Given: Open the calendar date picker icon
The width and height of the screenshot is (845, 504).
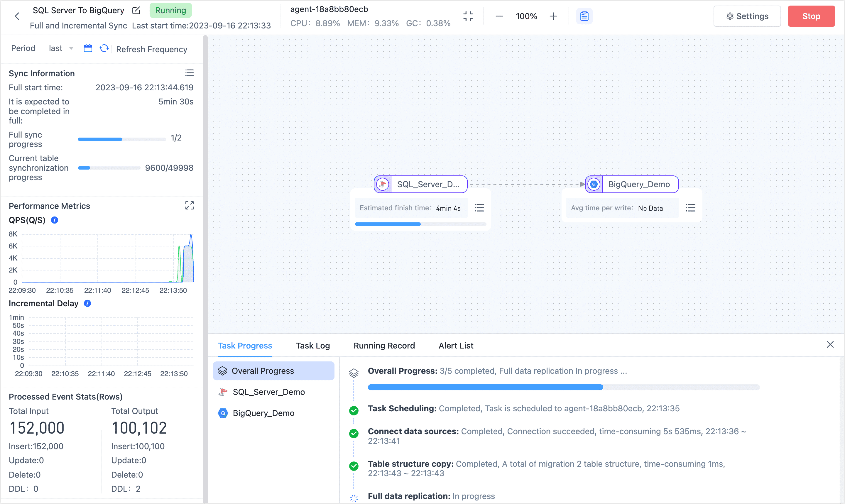Looking at the screenshot, I should coord(88,48).
